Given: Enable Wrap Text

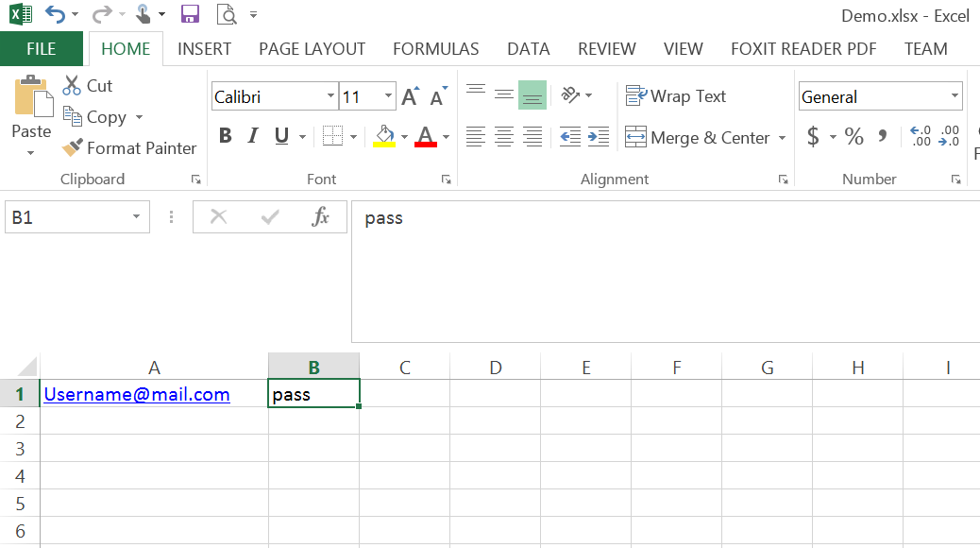Looking at the screenshot, I should coord(675,95).
